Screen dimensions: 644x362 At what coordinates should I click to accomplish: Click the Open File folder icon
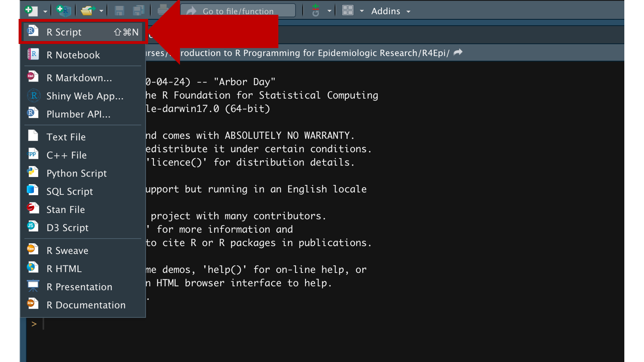click(x=87, y=11)
